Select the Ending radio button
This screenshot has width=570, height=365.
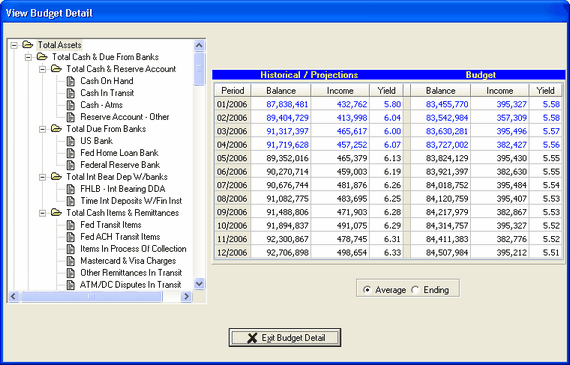(x=415, y=290)
